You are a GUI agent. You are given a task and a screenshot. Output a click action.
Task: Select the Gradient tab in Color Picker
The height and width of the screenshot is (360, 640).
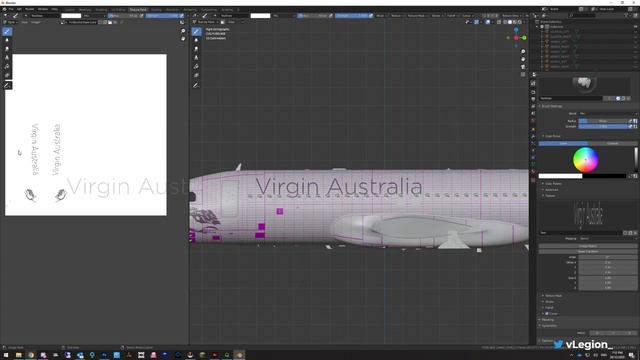click(612, 143)
